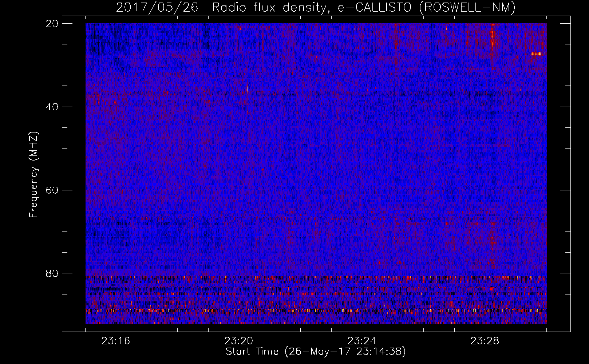Click the "Frequency (MHZ)" axis label

point(33,175)
